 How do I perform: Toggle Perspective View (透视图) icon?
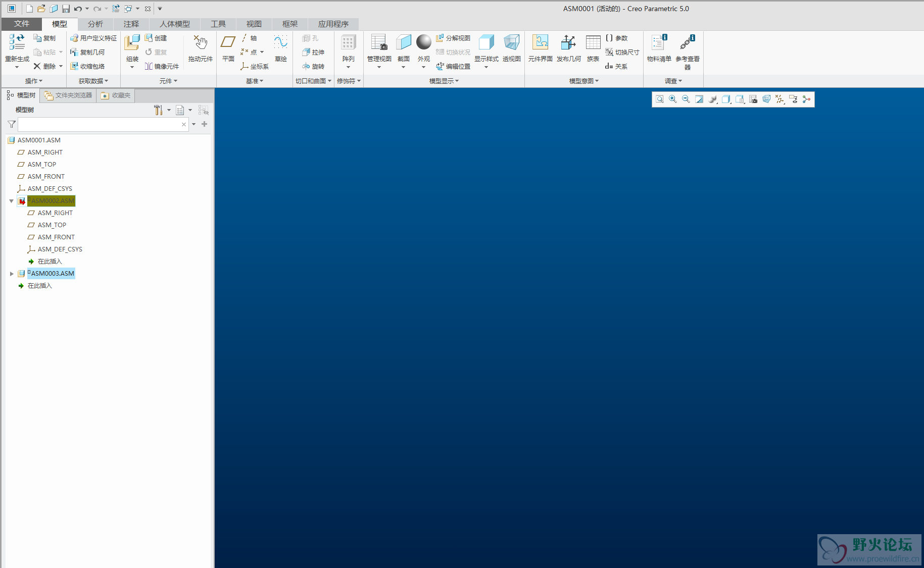point(511,42)
